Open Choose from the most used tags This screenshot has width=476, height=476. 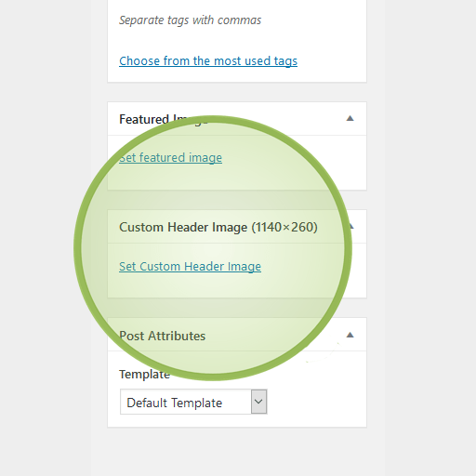point(208,61)
